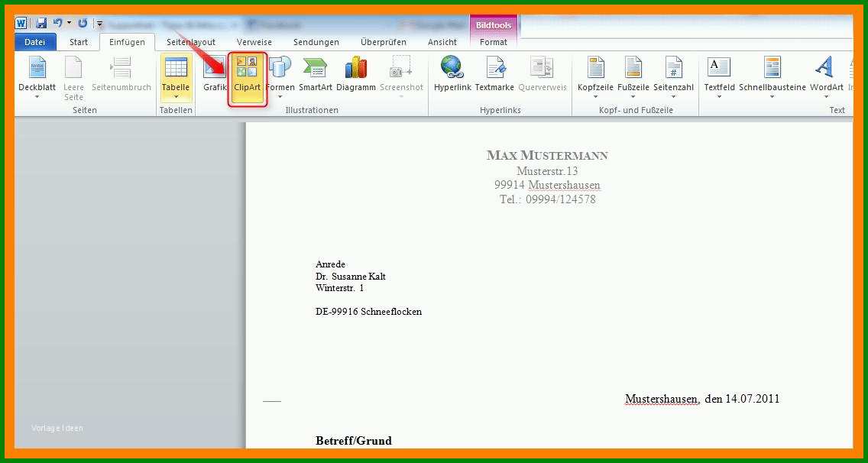Click the Querverweis cross-reference button
This screenshot has width=868, height=463.
pos(542,74)
